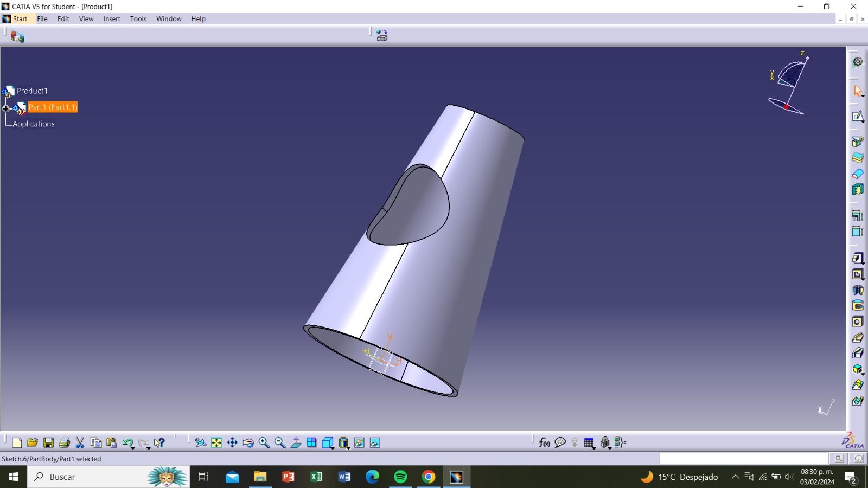Screen dimensions: 868x488
Task: Select Part1 (Part1.1) in the tree
Action: (x=53, y=107)
